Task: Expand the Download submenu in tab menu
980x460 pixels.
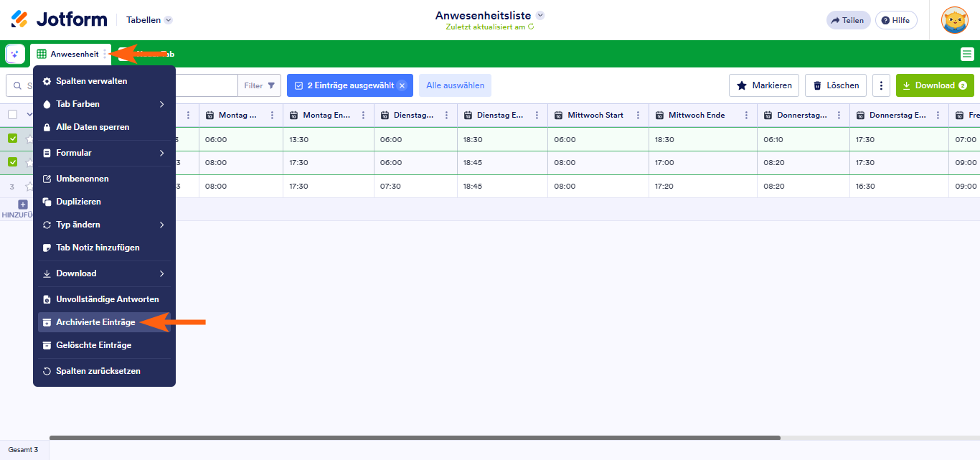Action: pyautogui.click(x=104, y=273)
